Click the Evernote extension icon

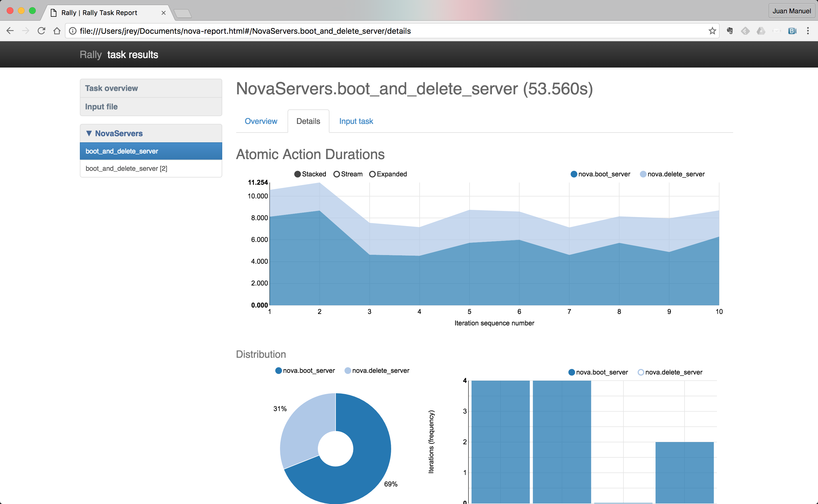pyautogui.click(x=729, y=31)
